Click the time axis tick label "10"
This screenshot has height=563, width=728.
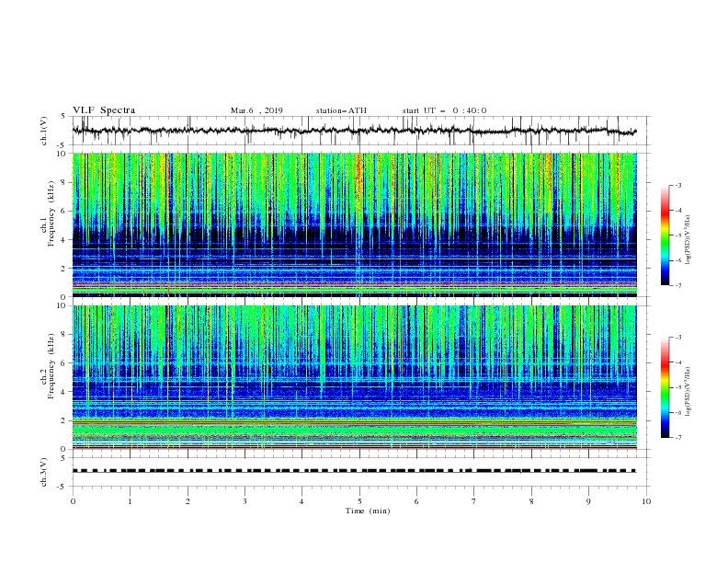coord(646,501)
